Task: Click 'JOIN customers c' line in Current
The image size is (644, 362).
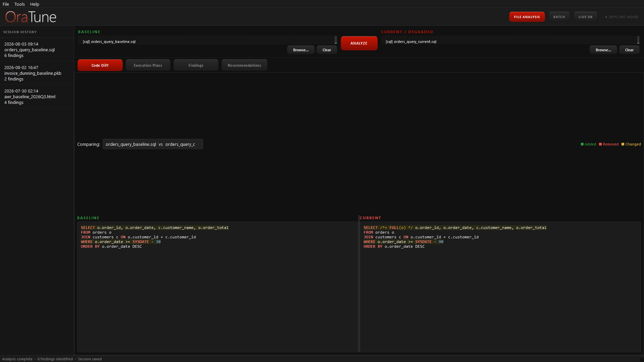Action: [421, 237]
